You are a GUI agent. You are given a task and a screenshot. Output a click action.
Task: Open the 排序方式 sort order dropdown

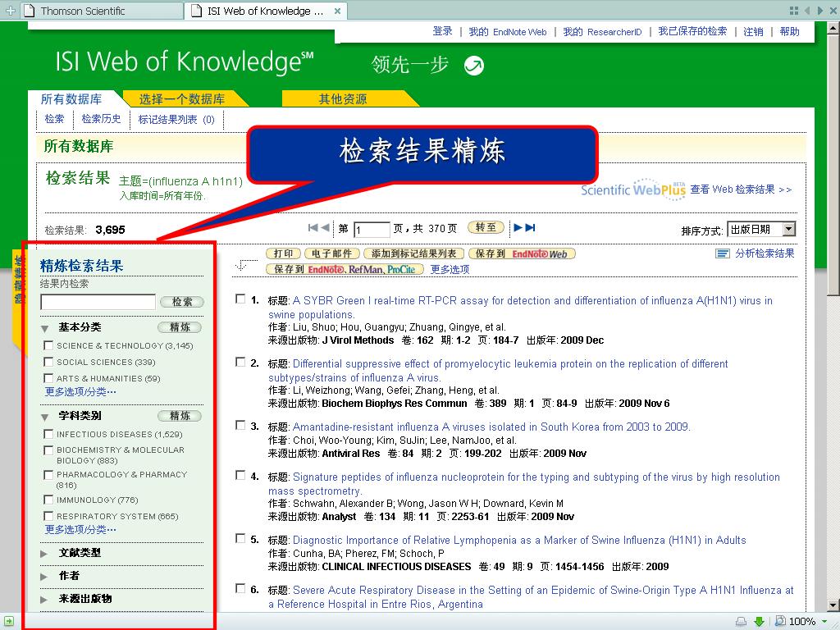(x=760, y=230)
